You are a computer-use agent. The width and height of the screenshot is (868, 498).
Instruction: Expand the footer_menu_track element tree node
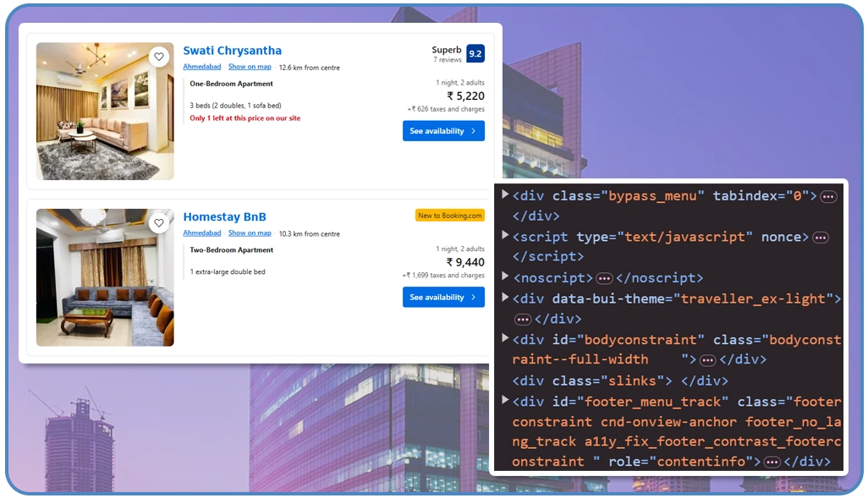[504, 401]
